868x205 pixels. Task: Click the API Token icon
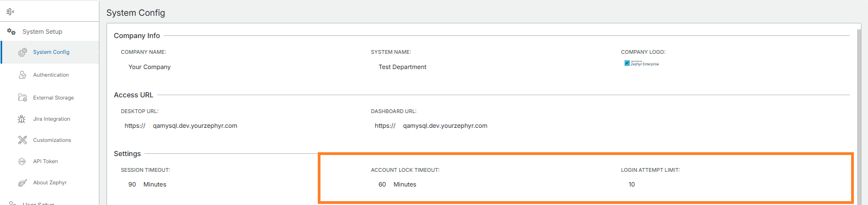pyautogui.click(x=22, y=161)
